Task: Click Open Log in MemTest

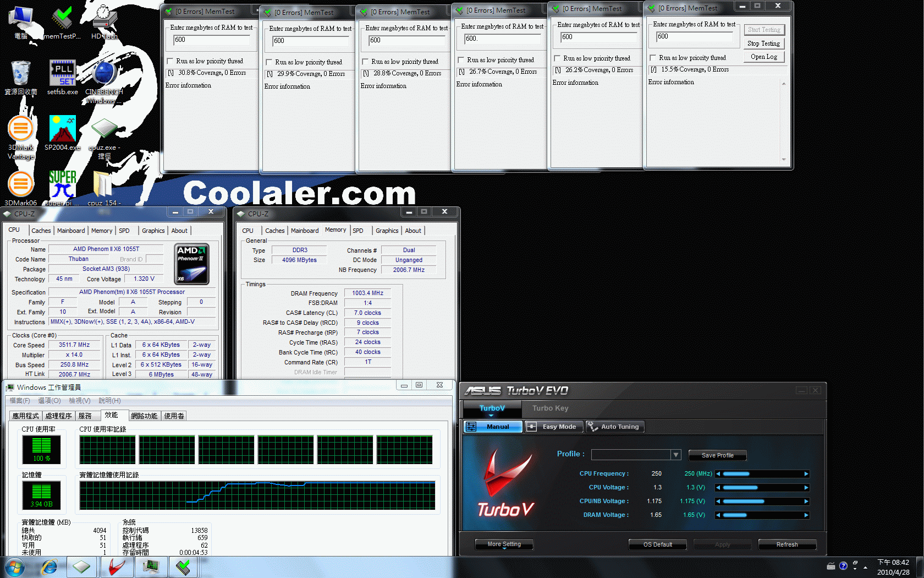Action: click(x=764, y=57)
